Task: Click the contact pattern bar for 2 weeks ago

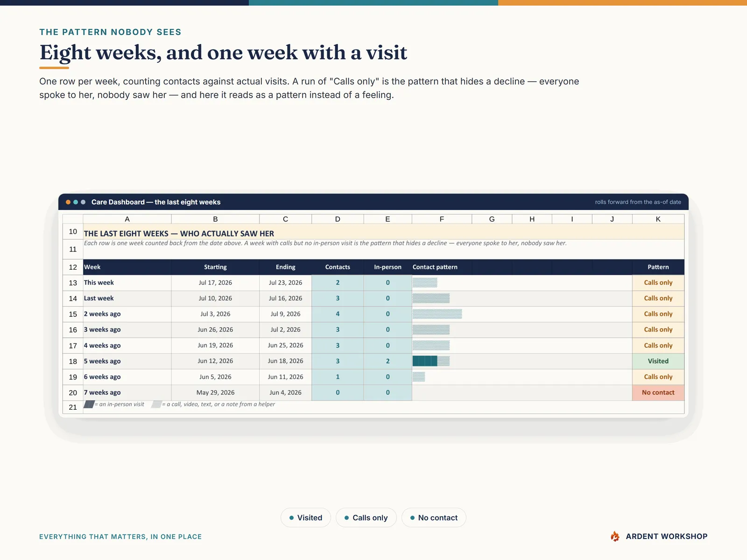Action: pyautogui.click(x=437, y=314)
